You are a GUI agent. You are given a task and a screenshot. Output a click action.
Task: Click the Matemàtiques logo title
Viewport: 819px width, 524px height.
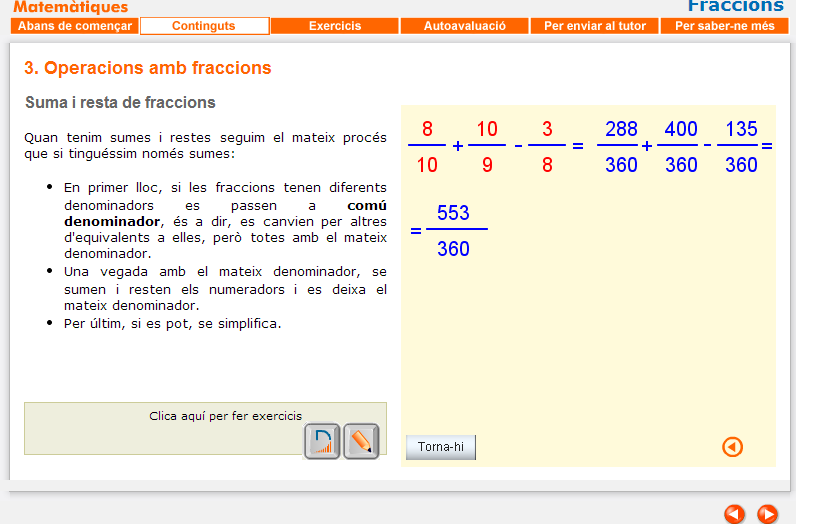point(71,8)
